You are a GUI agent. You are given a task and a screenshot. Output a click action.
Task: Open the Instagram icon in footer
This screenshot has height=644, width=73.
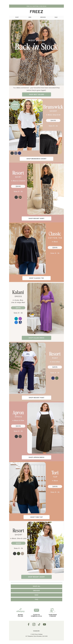pos(34,624)
